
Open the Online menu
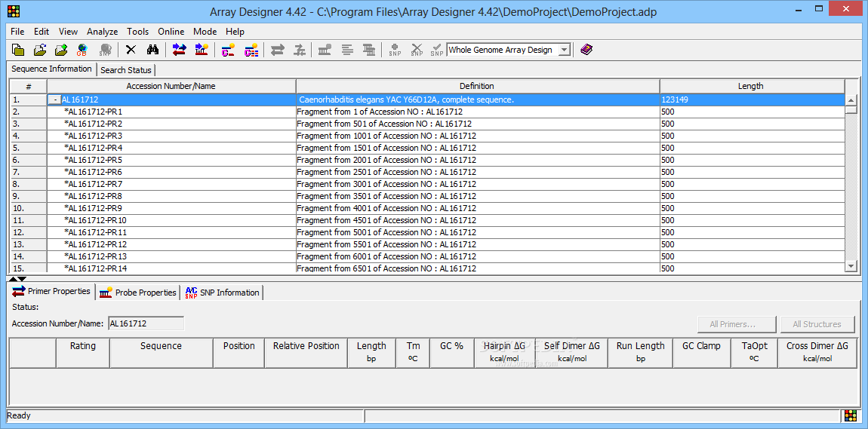click(x=171, y=32)
